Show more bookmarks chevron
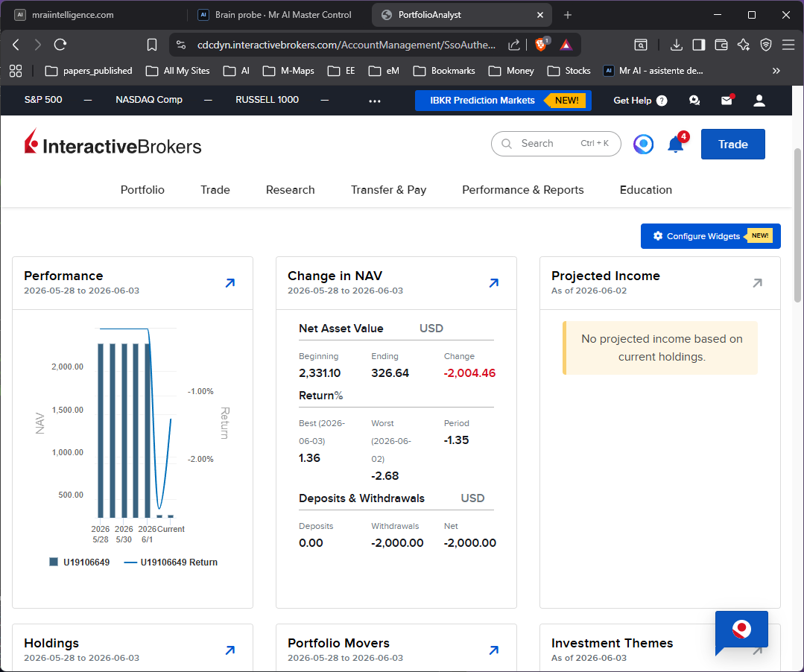Viewport: 804px width, 672px height. [776, 71]
